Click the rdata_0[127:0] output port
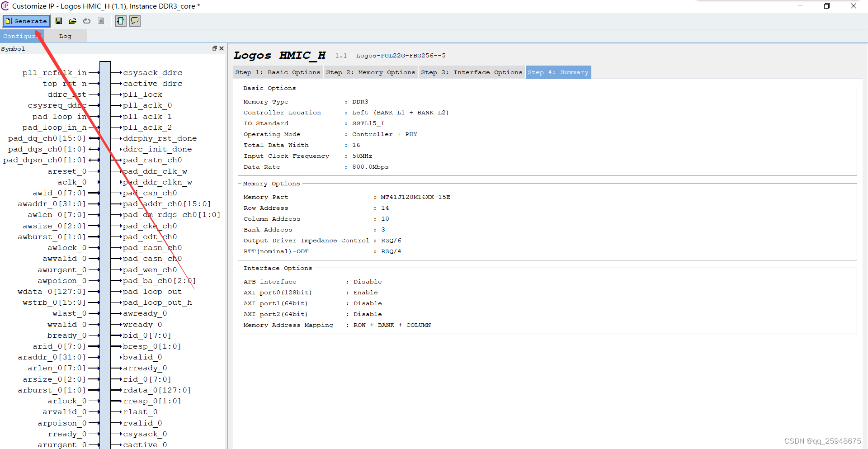The image size is (868, 449). click(157, 390)
